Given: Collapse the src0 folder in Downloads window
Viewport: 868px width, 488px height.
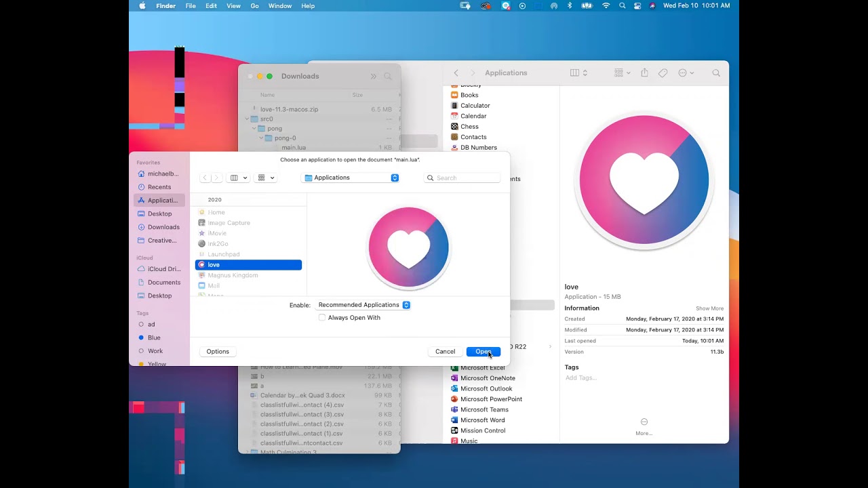Looking at the screenshot, I should pyautogui.click(x=247, y=119).
